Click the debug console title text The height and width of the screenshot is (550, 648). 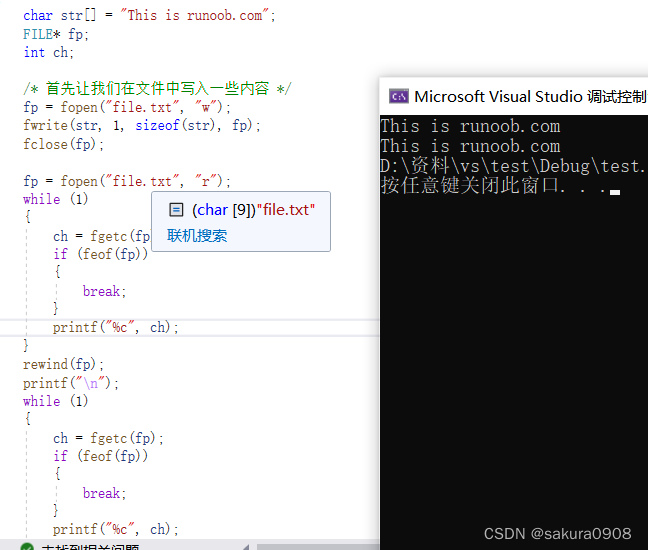[x=530, y=97]
